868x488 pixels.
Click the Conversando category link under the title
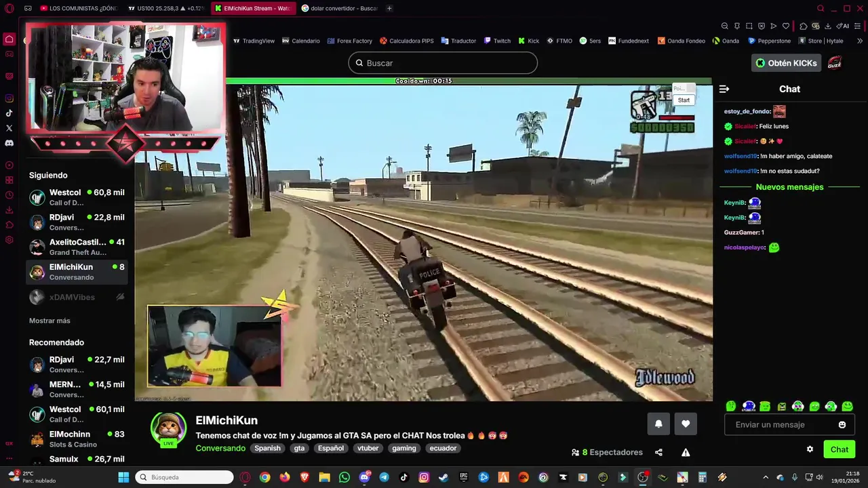pos(220,448)
